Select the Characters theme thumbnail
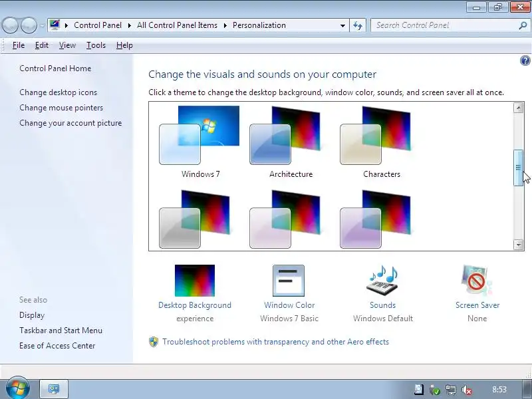This screenshot has height=399, width=532. point(375,136)
